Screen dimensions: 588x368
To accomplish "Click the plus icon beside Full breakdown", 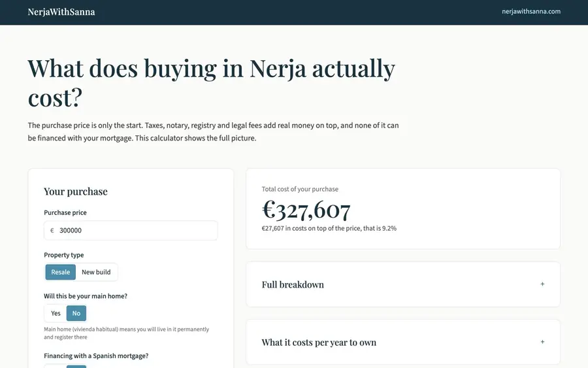I will click(x=542, y=284).
